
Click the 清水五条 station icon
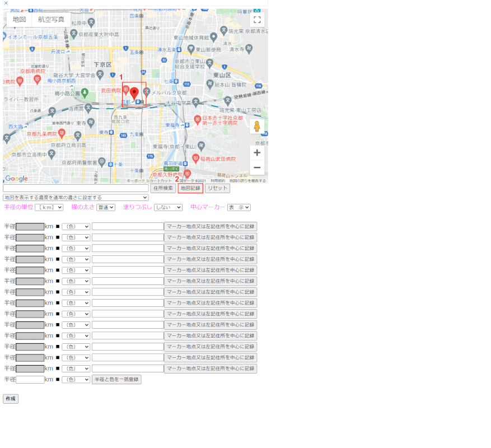(x=179, y=49)
